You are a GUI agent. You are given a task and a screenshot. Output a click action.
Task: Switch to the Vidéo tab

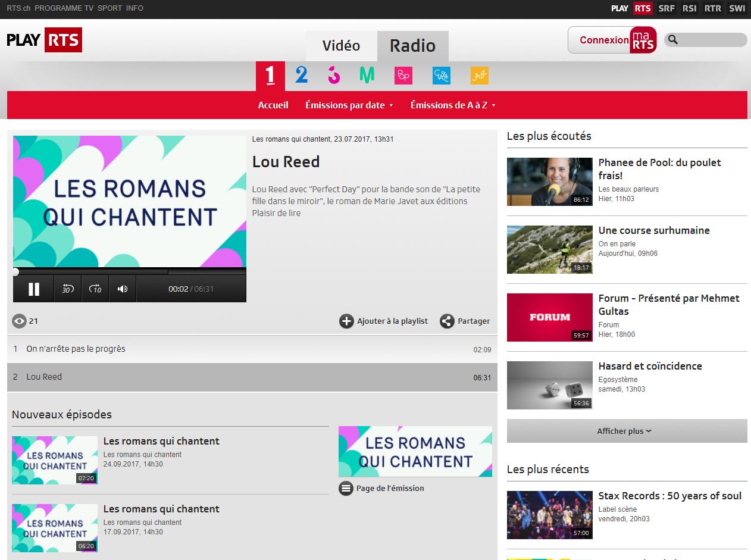click(x=341, y=46)
